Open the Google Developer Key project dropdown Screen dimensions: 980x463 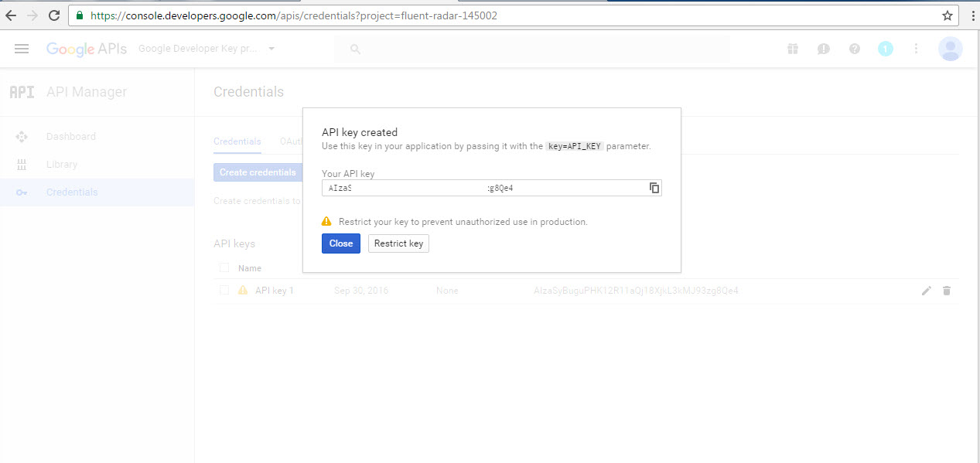205,48
